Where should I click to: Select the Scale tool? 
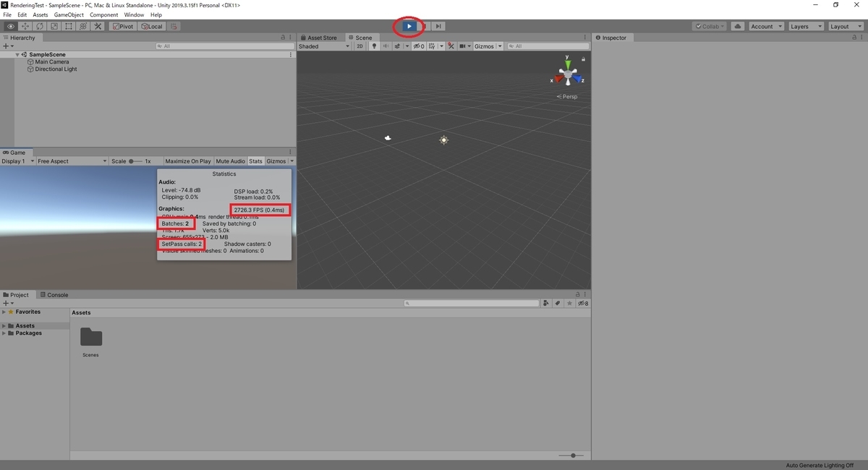tap(54, 26)
